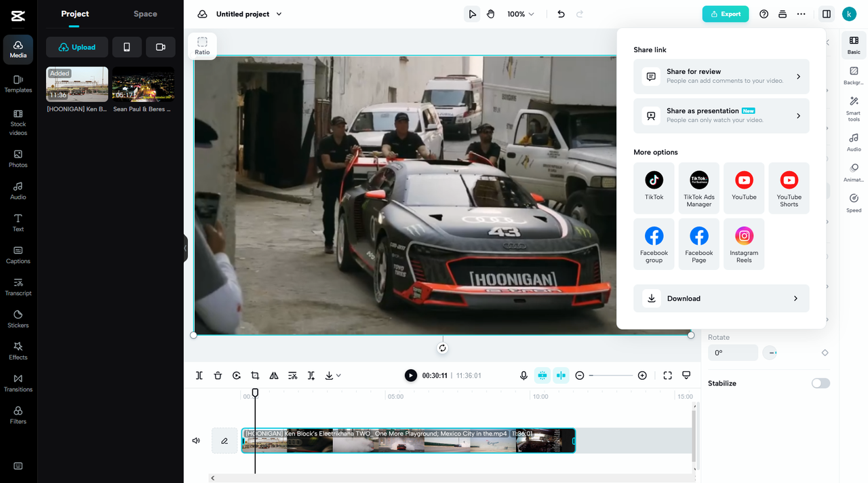Undo the last action
This screenshot has height=483, width=868.
pos(561,14)
